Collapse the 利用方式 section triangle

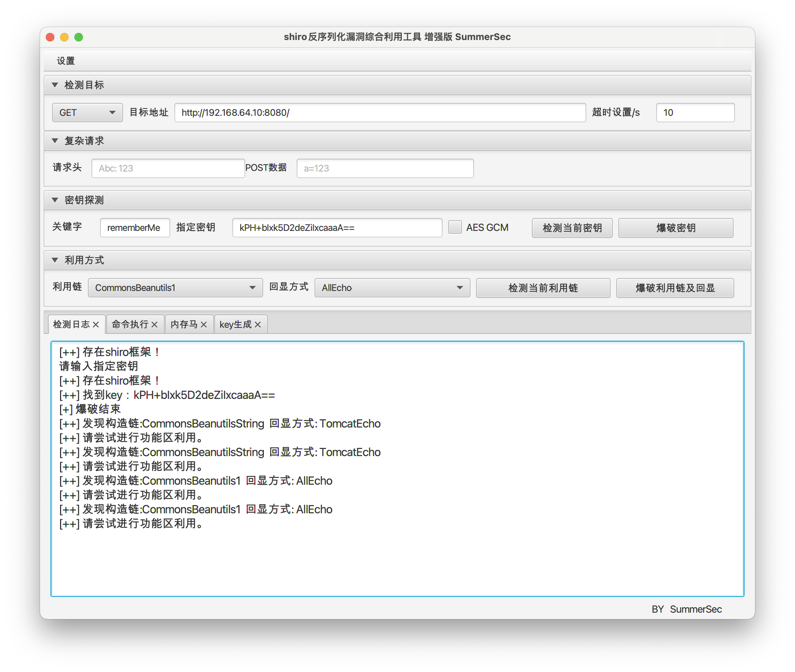(x=55, y=260)
